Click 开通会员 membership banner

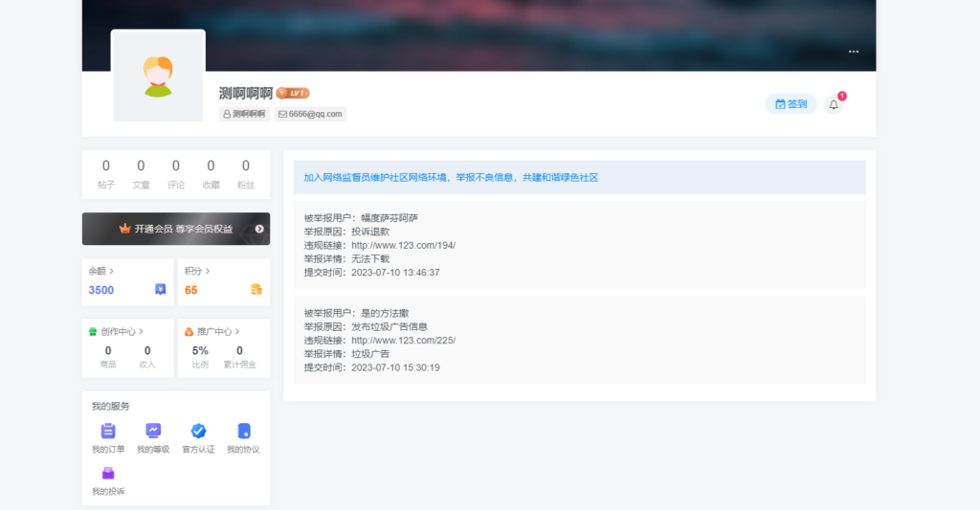click(176, 229)
